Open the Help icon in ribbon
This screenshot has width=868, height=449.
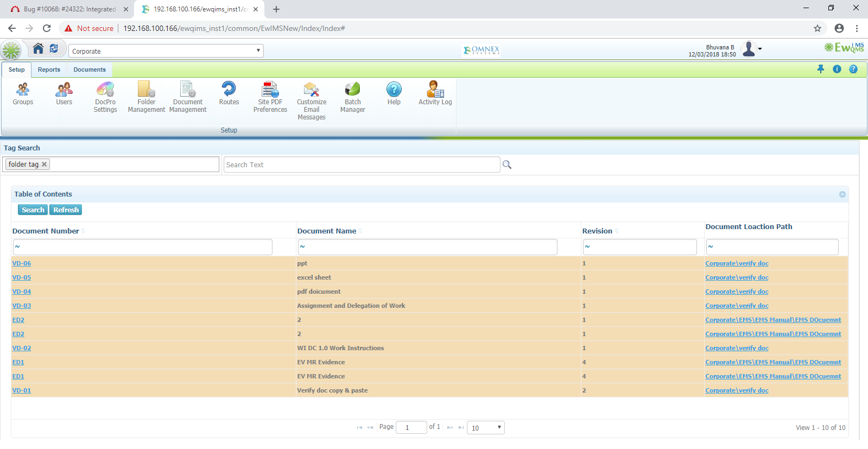point(394,93)
